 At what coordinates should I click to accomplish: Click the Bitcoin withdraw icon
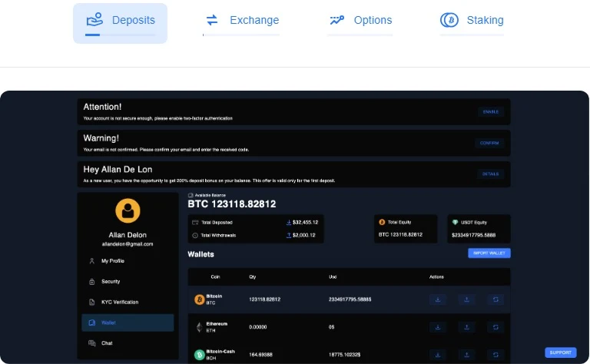point(466,299)
